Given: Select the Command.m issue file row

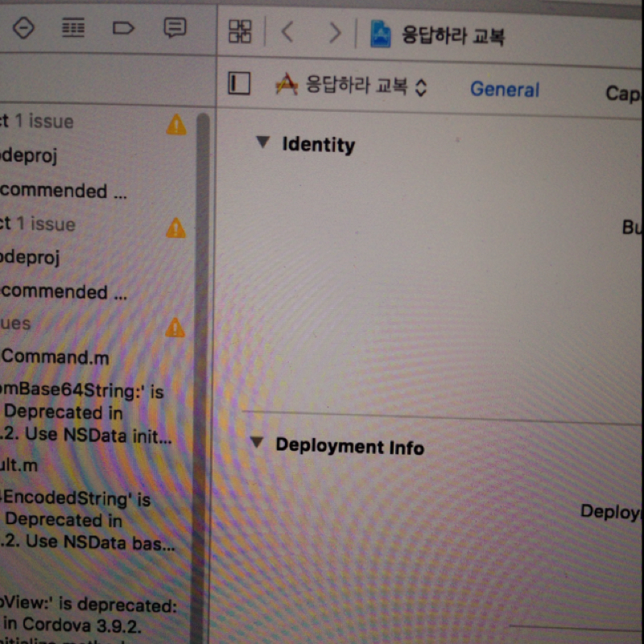Looking at the screenshot, I should (x=56, y=357).
